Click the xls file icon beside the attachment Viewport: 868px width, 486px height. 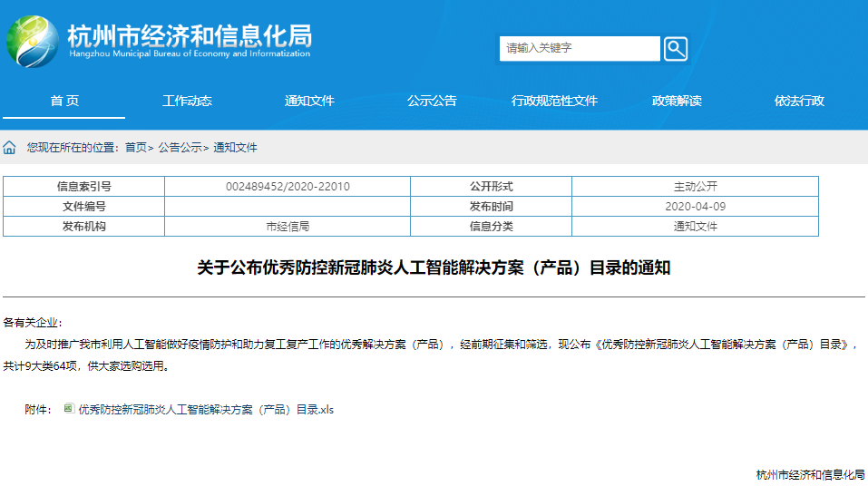pos(69,409)
